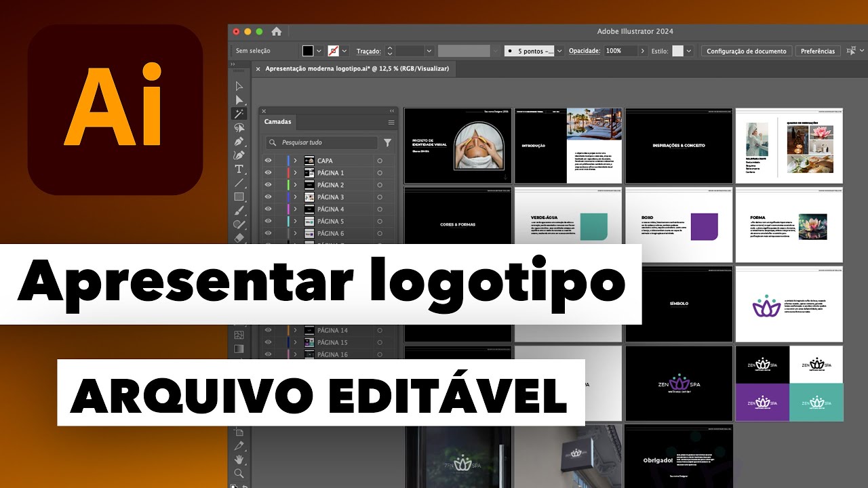
Task: Open the stroke color dropdown arrow
Action: (344, 51)
